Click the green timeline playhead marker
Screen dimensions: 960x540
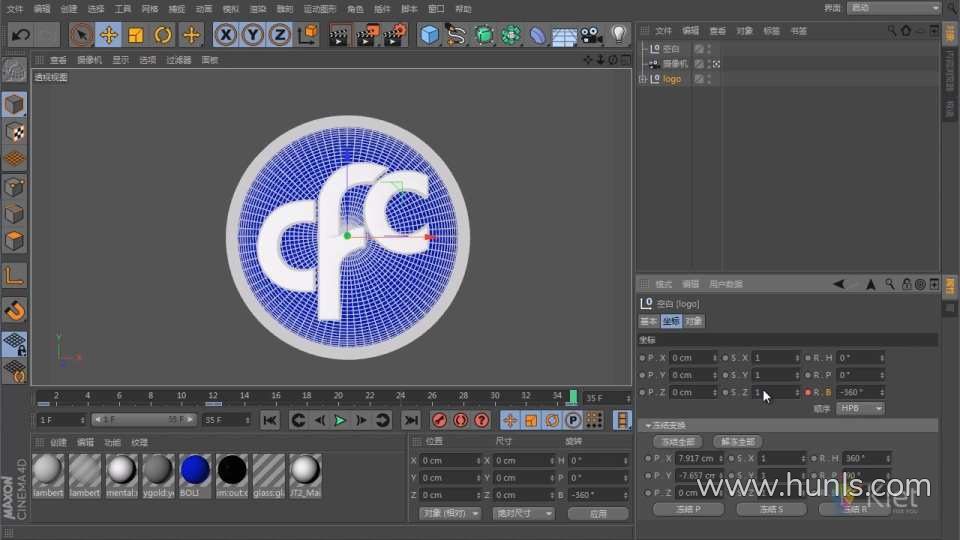(573, 397)
